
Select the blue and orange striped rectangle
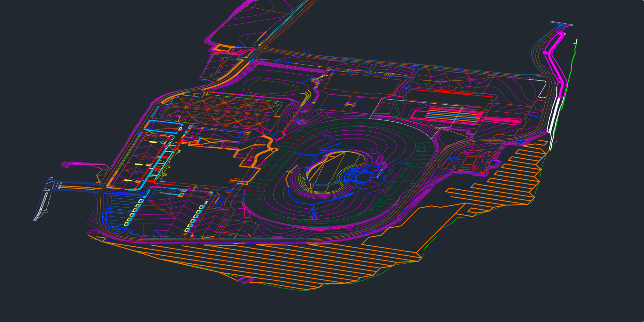click(x=452, y=115)
